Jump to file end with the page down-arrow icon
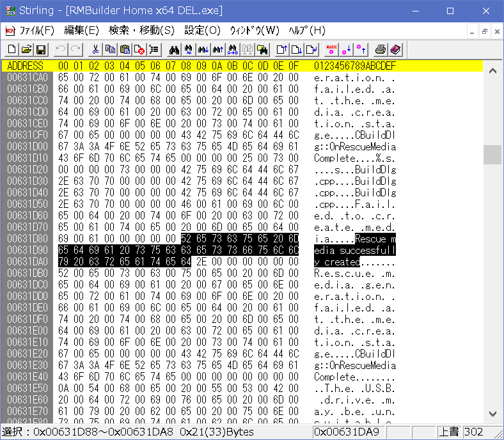The height and width of the screenshot is (440, 504). click(297, 49)
